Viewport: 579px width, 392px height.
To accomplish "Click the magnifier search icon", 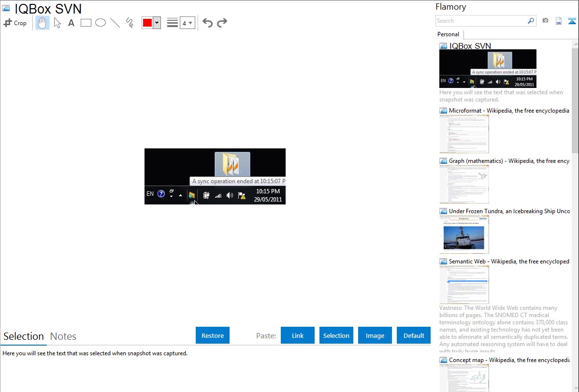I will pos(531,21).
